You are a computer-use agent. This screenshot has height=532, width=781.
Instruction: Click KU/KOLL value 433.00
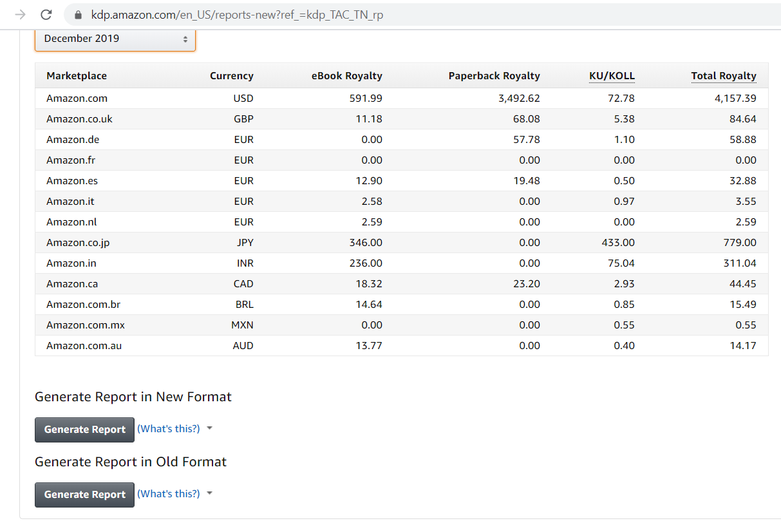pos(618,243)
